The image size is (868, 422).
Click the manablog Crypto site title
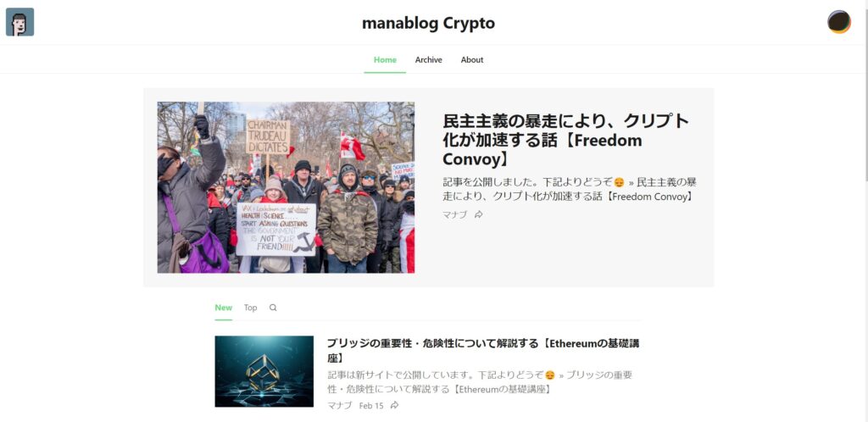click(428, 23)
